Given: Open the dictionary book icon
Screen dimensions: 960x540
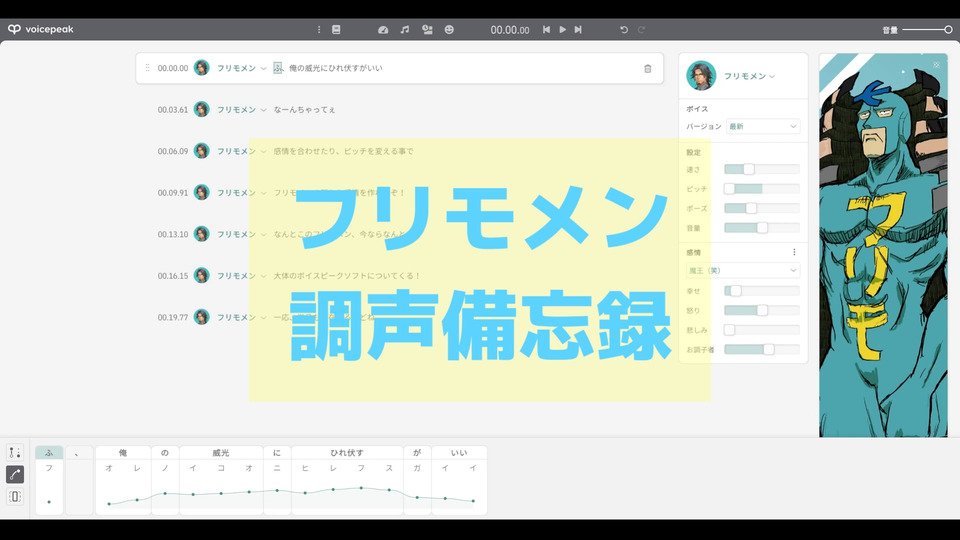Looking at the screenshot, I should 336,29.
